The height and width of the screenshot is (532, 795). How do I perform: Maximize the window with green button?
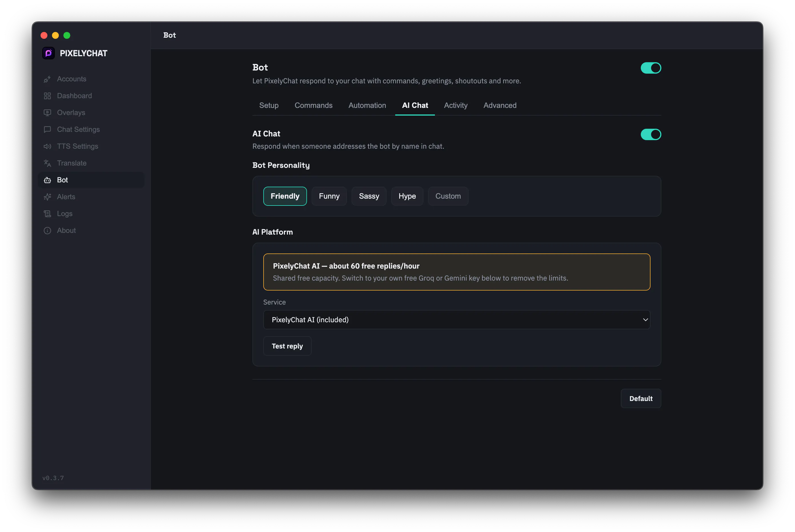coord(67,36)
